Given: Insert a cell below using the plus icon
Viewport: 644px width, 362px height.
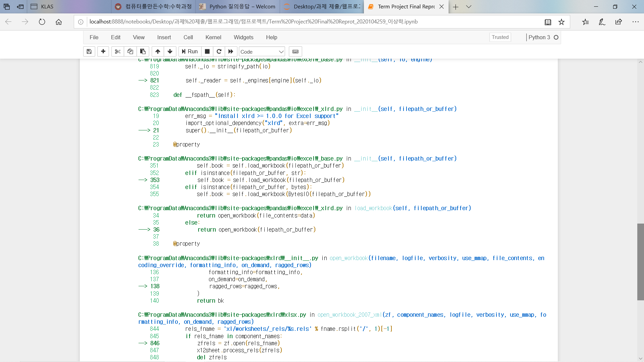Looking at the screenshot, I should click(x=103, y=52).
